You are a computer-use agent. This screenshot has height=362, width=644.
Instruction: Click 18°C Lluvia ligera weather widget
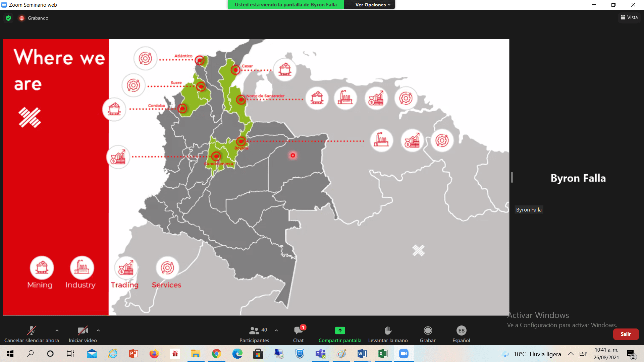(532, 354)
